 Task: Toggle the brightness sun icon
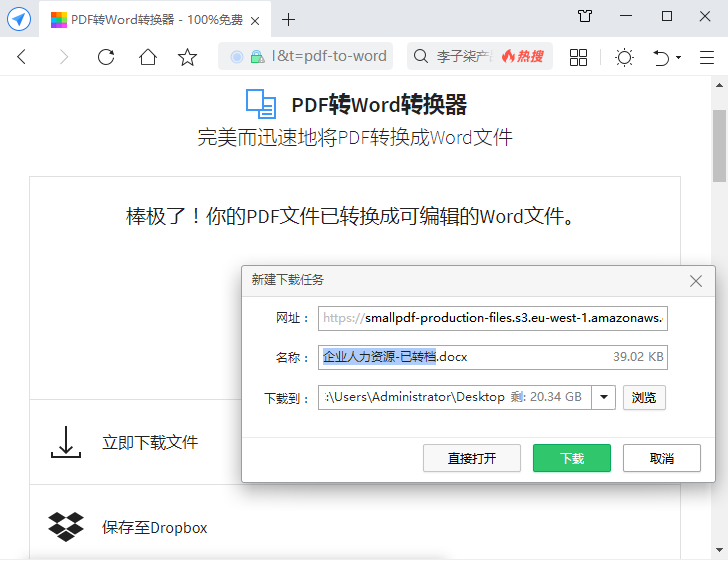coord(624,57)
